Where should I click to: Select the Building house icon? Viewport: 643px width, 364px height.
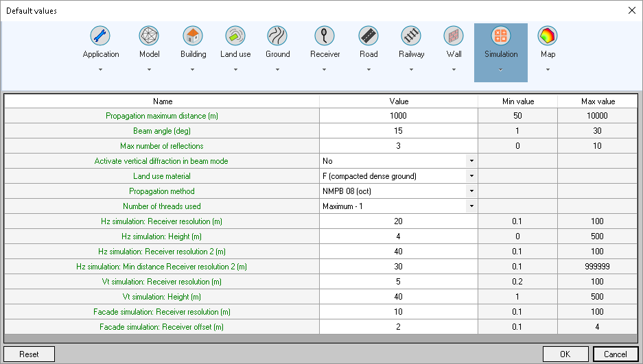click(x=193, y=36)
